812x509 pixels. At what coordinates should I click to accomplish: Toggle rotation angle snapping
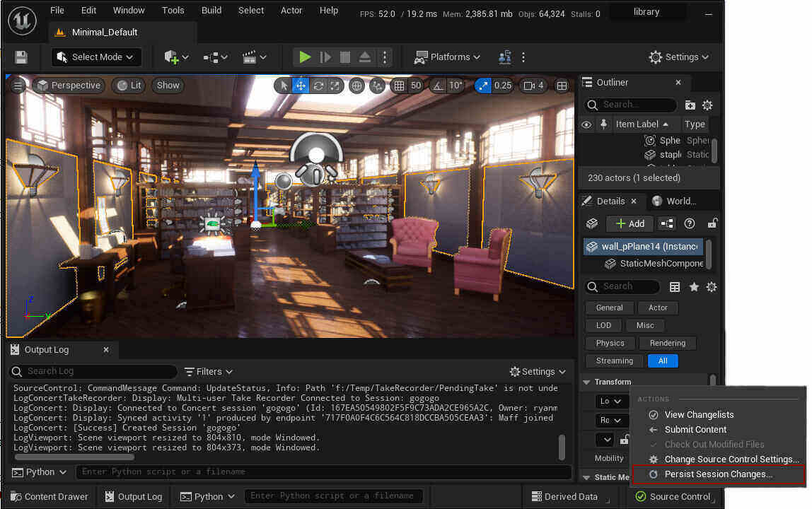click(x=438, y=86)
